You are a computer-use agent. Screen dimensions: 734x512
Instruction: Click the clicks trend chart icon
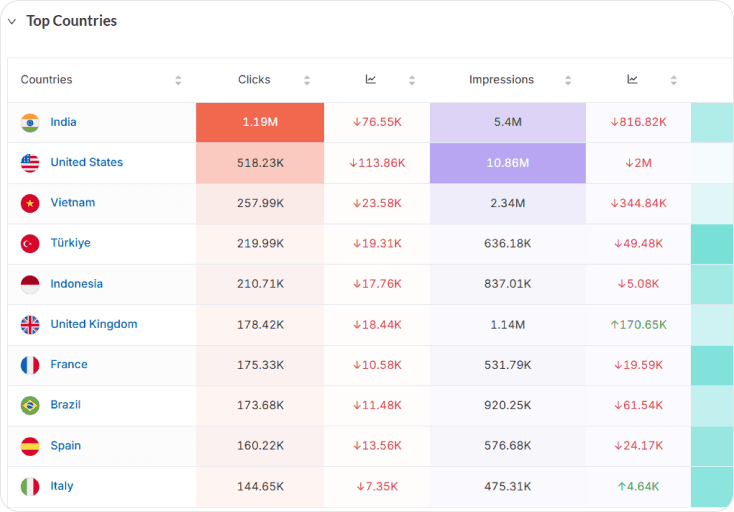[x=370, y=79]
